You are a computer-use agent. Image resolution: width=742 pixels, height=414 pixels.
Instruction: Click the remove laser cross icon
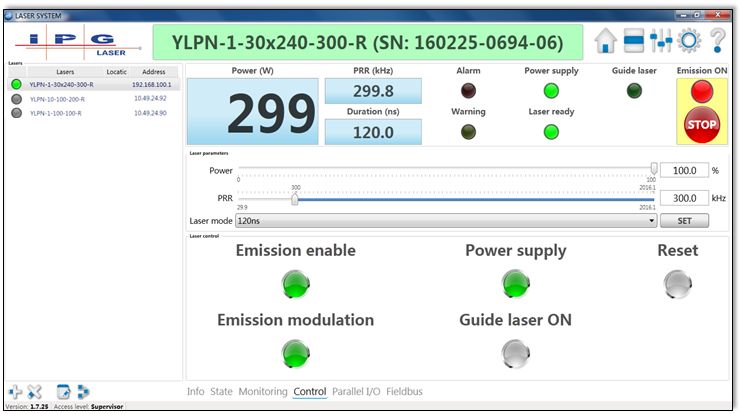(x=34, y=392)
